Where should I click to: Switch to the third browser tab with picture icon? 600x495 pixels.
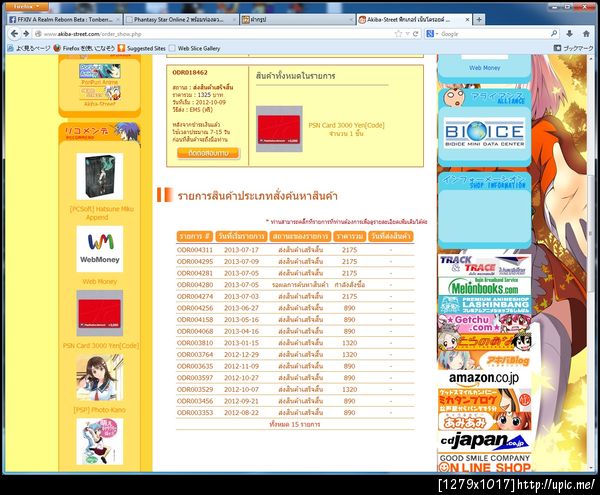click(x=298, y=20)
